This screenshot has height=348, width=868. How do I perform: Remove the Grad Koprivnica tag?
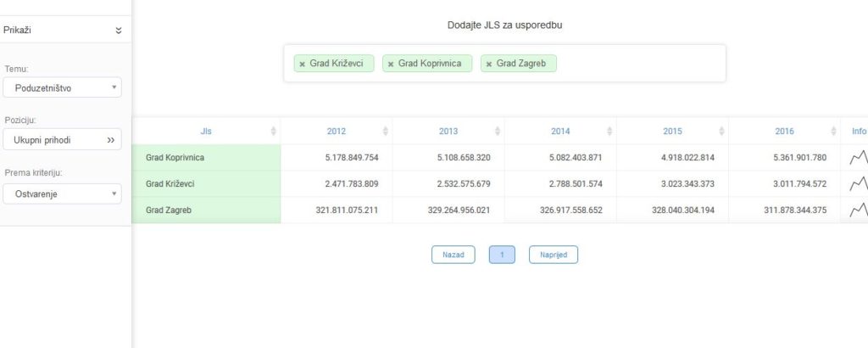point(390,65)
